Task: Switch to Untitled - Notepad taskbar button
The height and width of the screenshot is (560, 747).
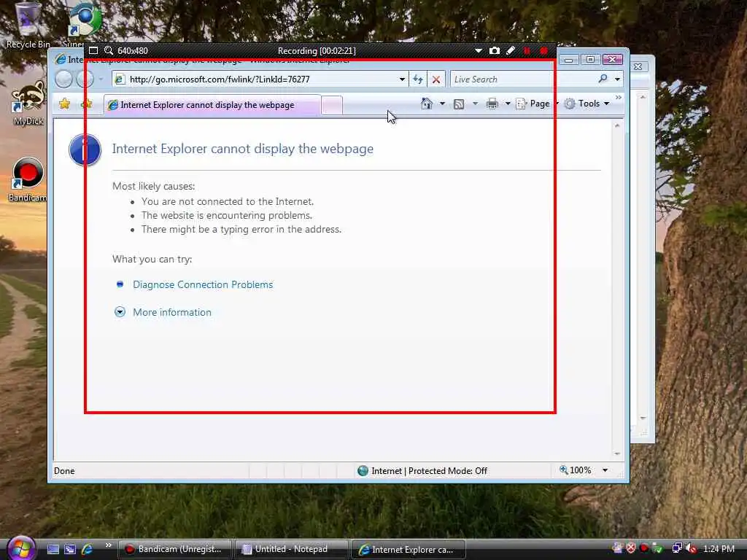Action: (x=291, y=549)
